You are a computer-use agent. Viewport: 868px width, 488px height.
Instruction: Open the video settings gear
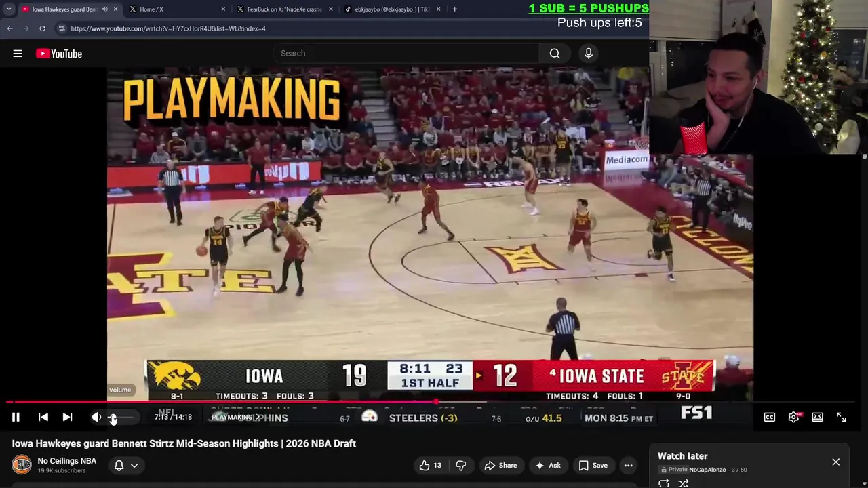click(793, 418)
